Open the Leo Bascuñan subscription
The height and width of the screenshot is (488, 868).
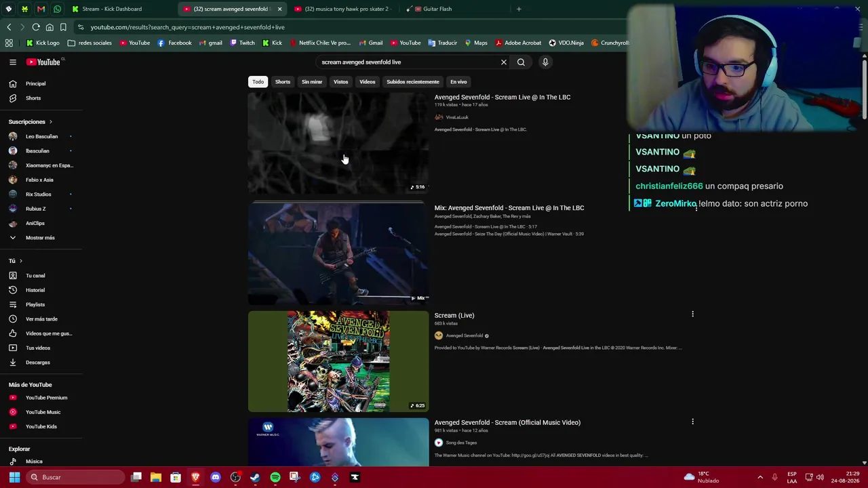coord(41,137)
